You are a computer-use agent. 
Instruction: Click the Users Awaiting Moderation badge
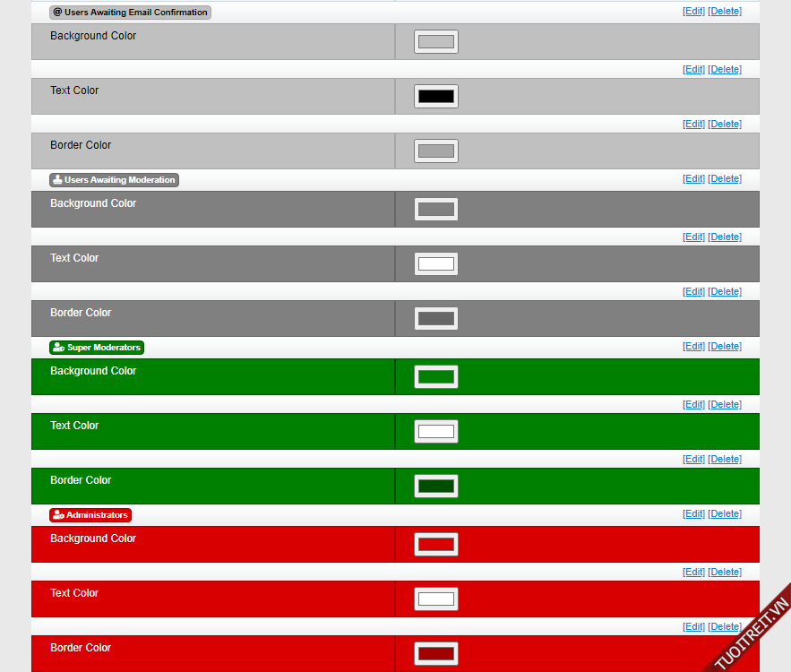114,180
